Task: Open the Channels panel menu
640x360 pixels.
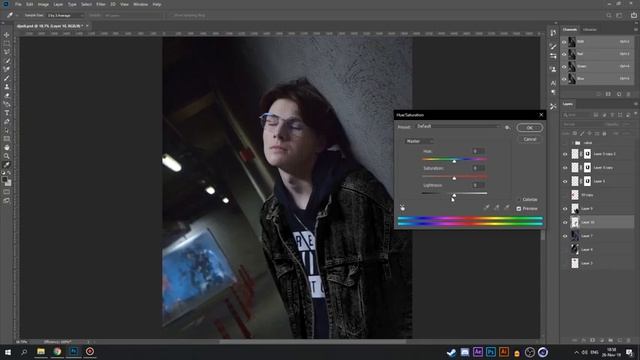Action: click(636, 29)
